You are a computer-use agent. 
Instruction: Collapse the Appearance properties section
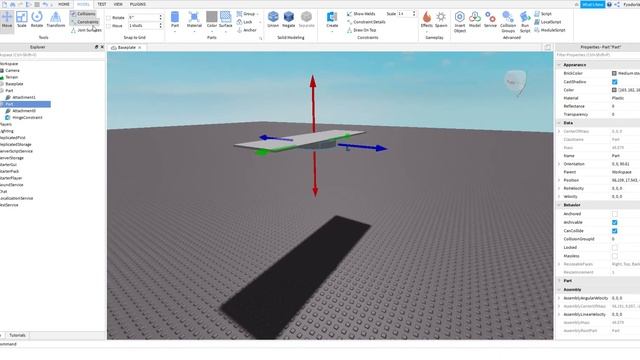tap(559, 65)
